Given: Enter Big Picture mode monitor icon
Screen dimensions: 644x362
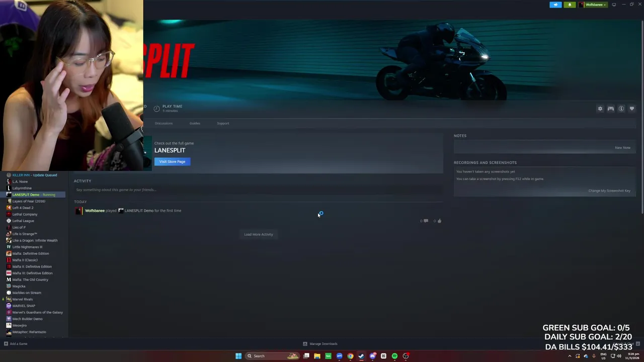Looking at the screenshot, I should [x=614, y=5].
